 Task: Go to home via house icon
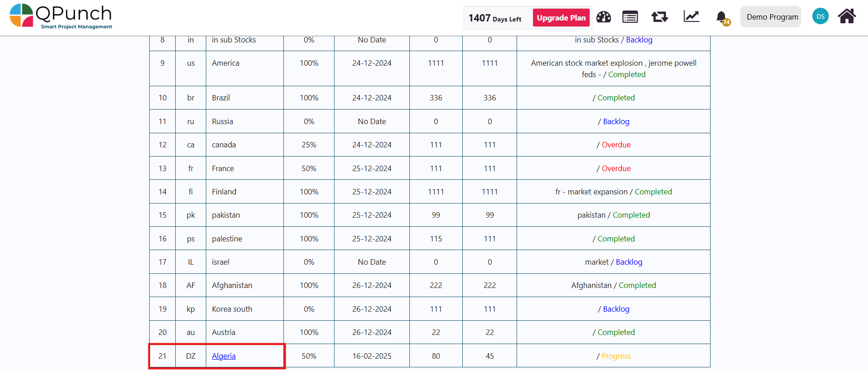847,16
